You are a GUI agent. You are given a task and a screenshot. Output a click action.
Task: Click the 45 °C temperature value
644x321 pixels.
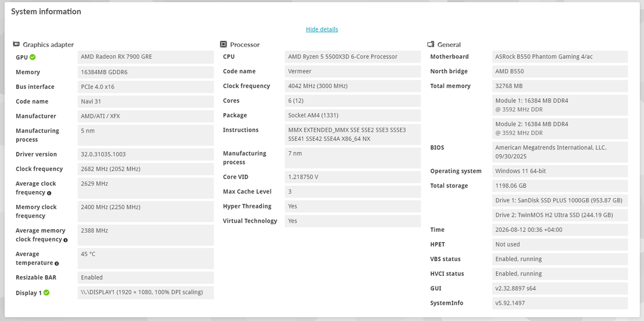tap(146, 258)
